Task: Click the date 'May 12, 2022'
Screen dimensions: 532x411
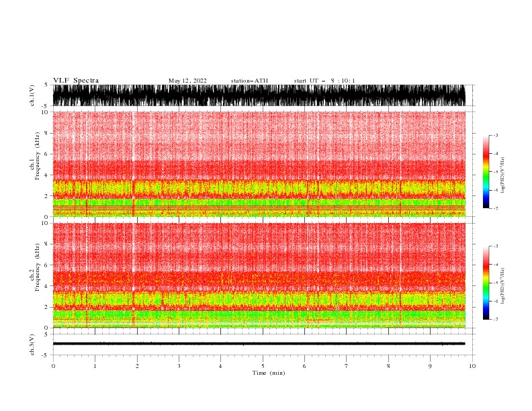Action: (187, 81)
